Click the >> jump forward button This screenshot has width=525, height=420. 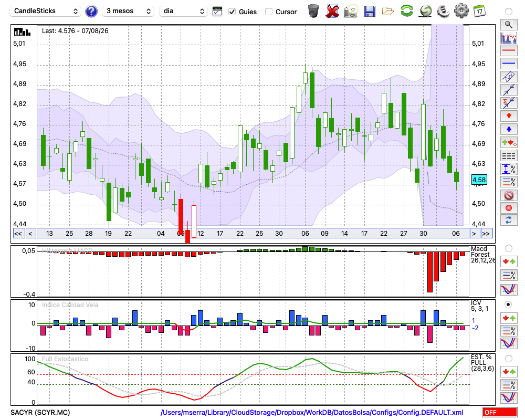coord(486,234)
